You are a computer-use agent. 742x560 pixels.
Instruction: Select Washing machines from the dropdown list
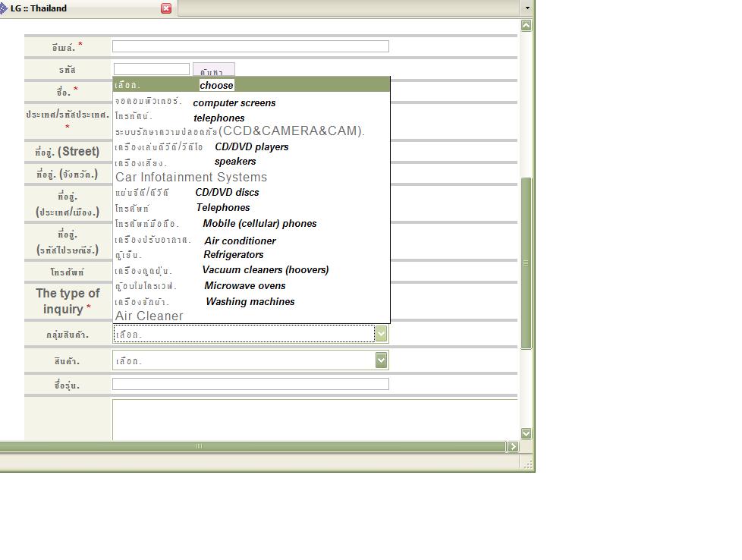tap(250, 302)
